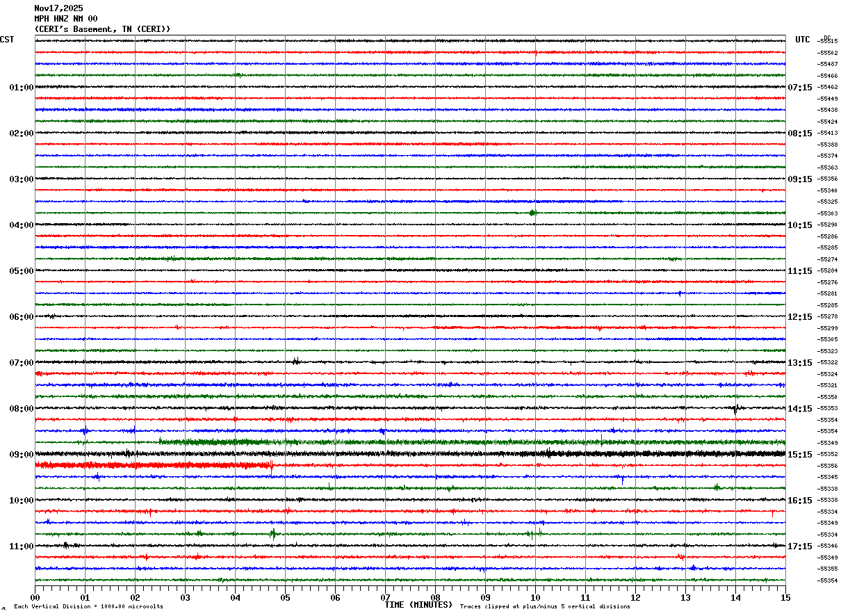
Task: Click the '17:15' UTC time label
Action: coord(800,546)
